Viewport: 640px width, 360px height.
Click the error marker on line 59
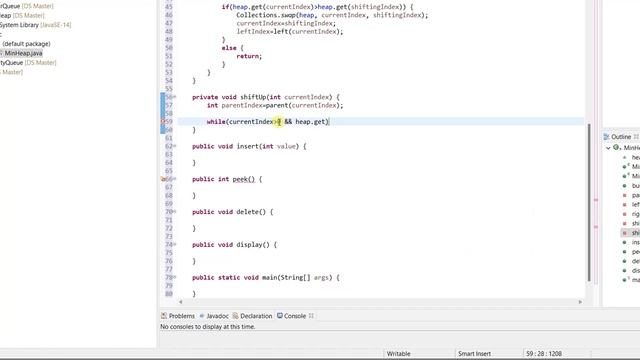coord(163,122)
